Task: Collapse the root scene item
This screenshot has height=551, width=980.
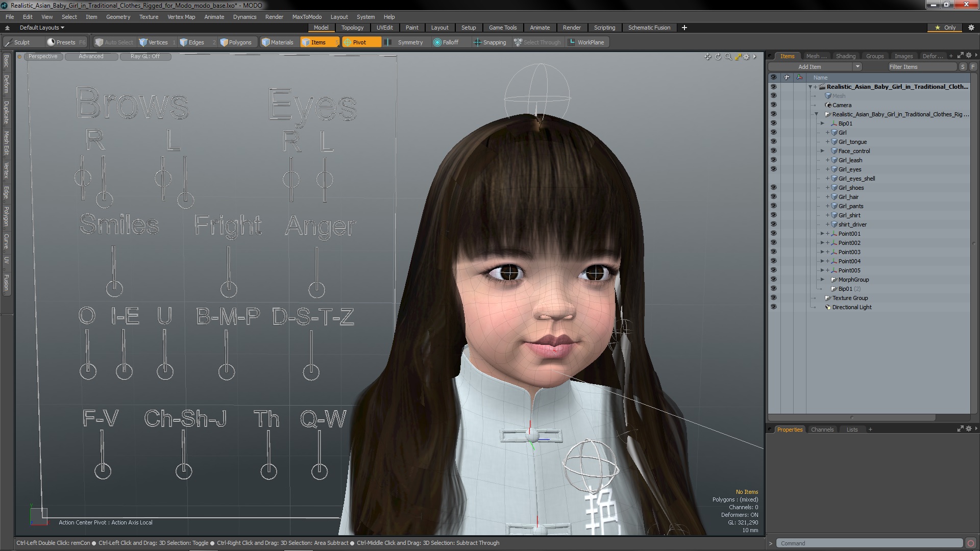Action: [810, 87]
